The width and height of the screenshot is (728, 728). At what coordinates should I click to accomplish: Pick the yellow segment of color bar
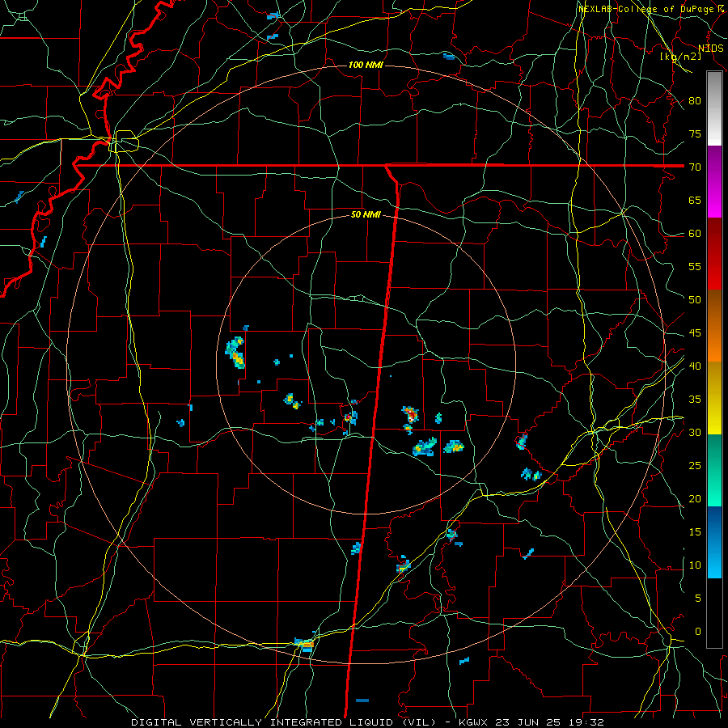[x=714, y=398]
